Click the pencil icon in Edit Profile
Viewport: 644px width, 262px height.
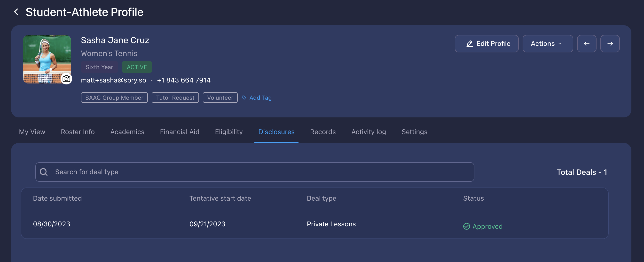pos(470,43)
